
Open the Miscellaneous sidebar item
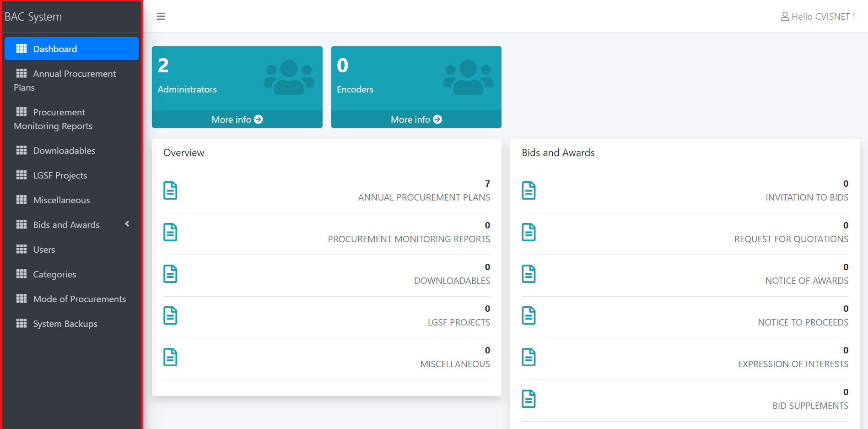[71, 200]
